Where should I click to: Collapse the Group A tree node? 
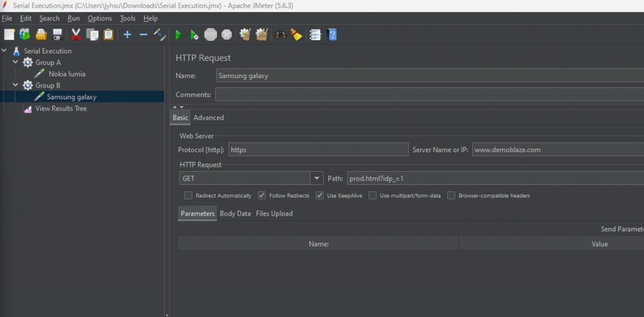pyautogui.click(x=16, y=62)
